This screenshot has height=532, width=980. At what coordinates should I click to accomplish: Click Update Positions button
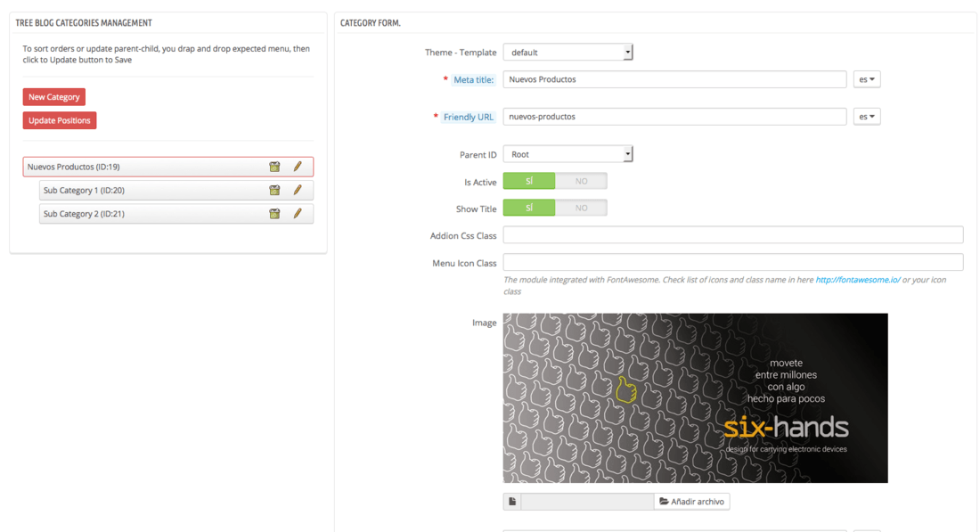(x=60, y=120)
